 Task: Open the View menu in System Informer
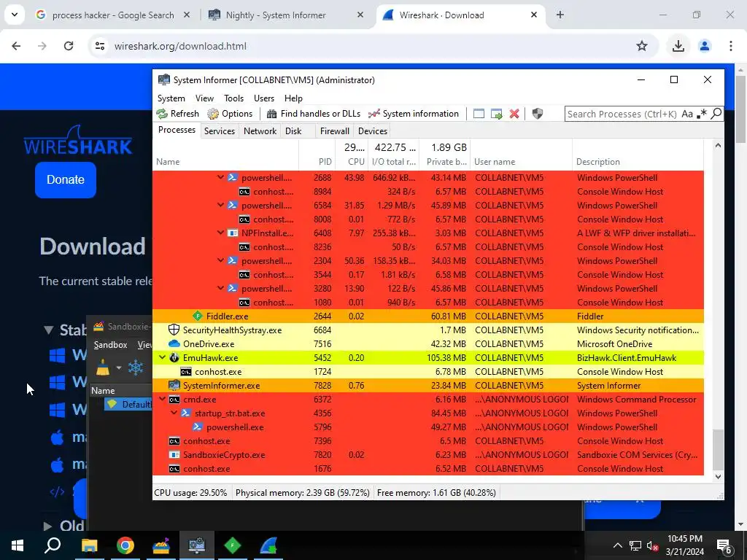204,98
